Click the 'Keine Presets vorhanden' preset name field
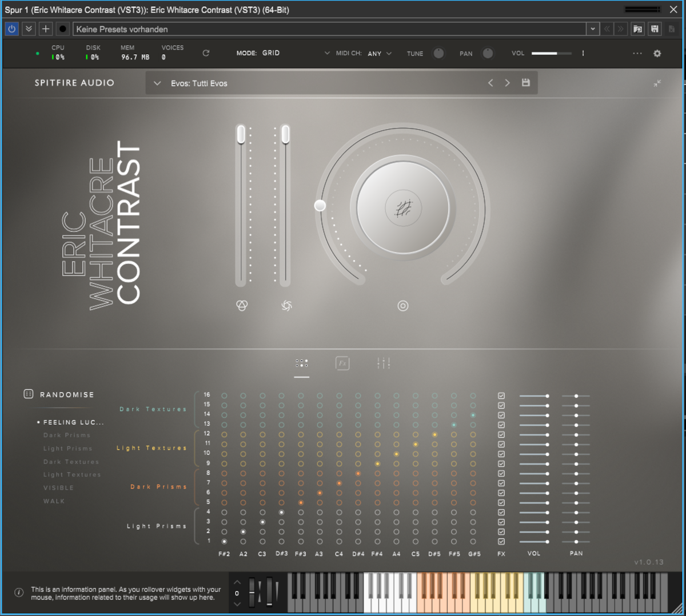Image resolution: width=686 pixels, height=616 pixels. (x=329, y=29)
